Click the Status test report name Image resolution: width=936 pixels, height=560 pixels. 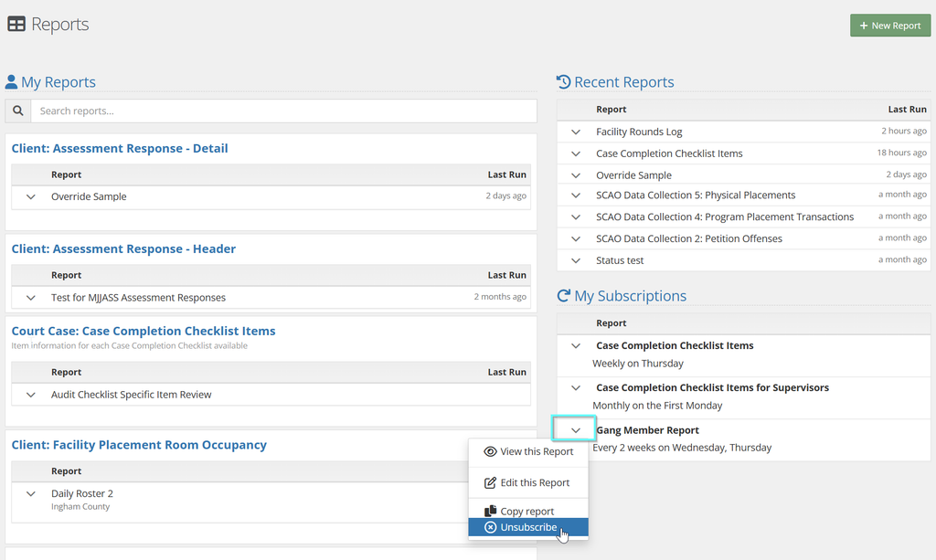pyautogui.click(x=620, y=260)
